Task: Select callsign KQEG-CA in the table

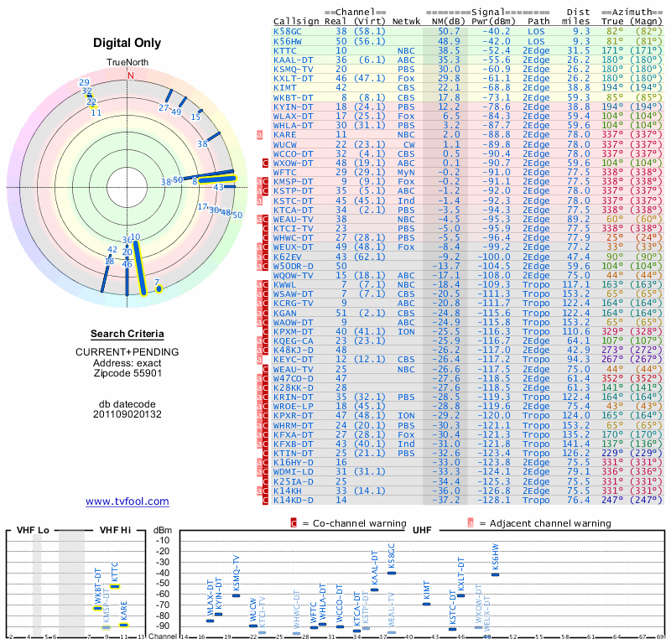Action: coord(294,341)
